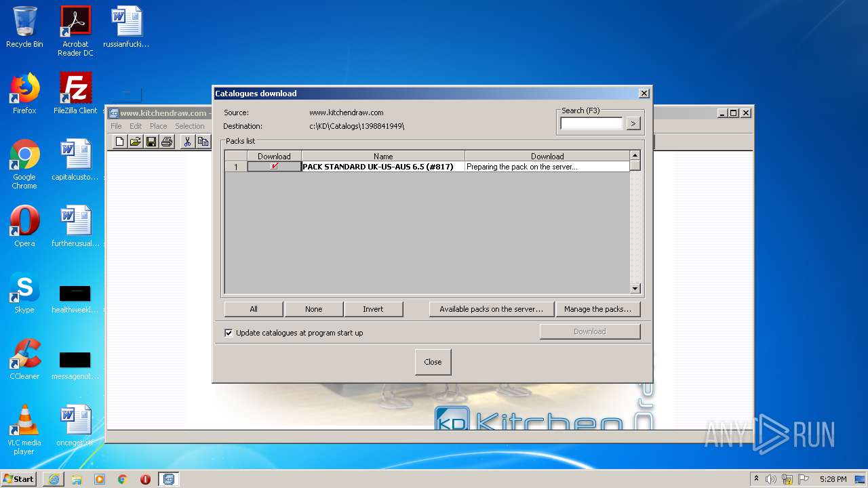The height and width of the screenshot is (488, 868).
Task: Click the Action Center flag tray icon
Action: click(804, 479)
